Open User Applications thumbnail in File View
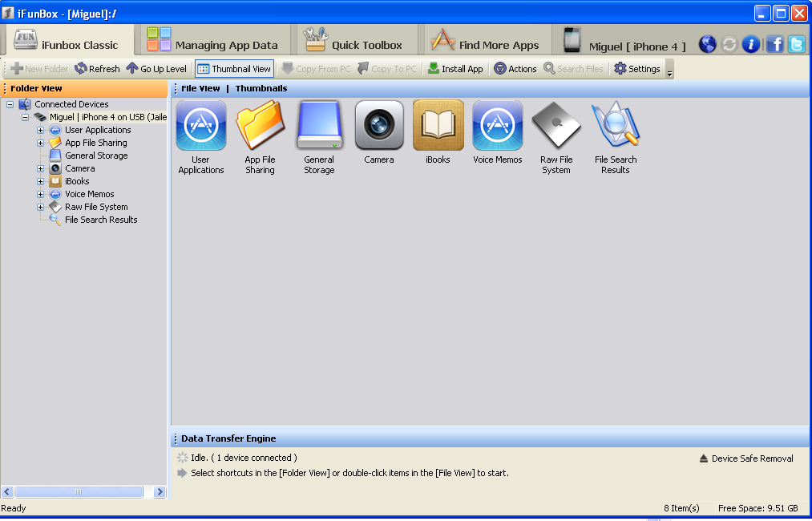The image size is (812, 521). tap(201, 138)
